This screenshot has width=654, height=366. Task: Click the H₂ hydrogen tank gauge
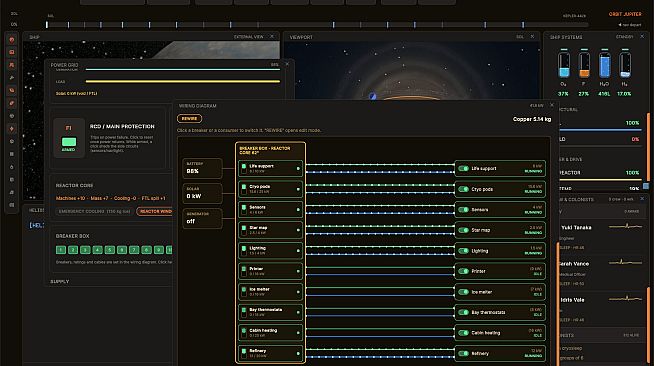[x=625, y=65]
